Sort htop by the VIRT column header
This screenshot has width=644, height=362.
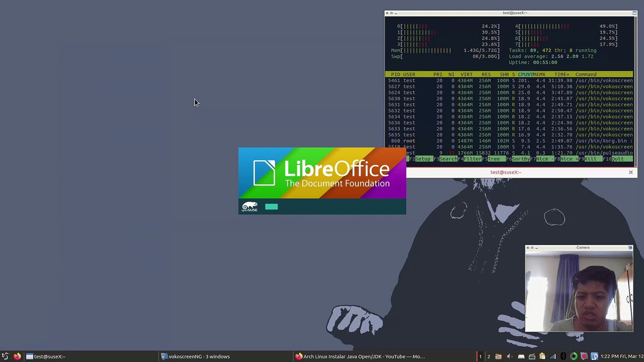466,74
